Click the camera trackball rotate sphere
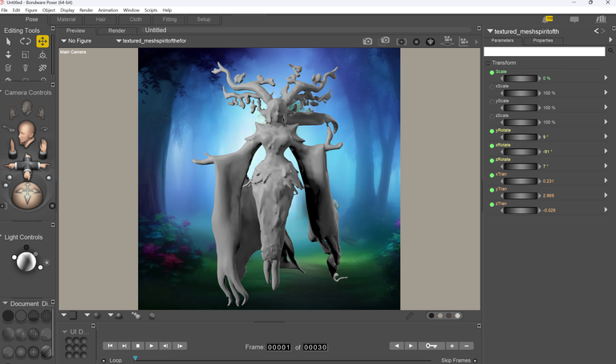Image resolution: width=616 pixels, height=364 pixels. click(27, 195)
